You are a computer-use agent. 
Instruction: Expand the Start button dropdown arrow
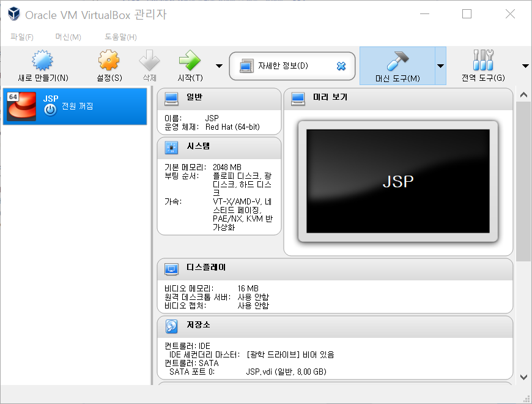219,66
